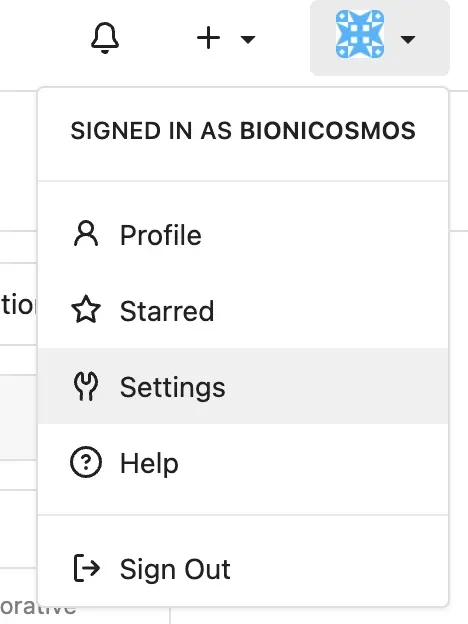Click the partially hidden 'orative' text at bottom
468x624 pixels.
tap(38, 608)
